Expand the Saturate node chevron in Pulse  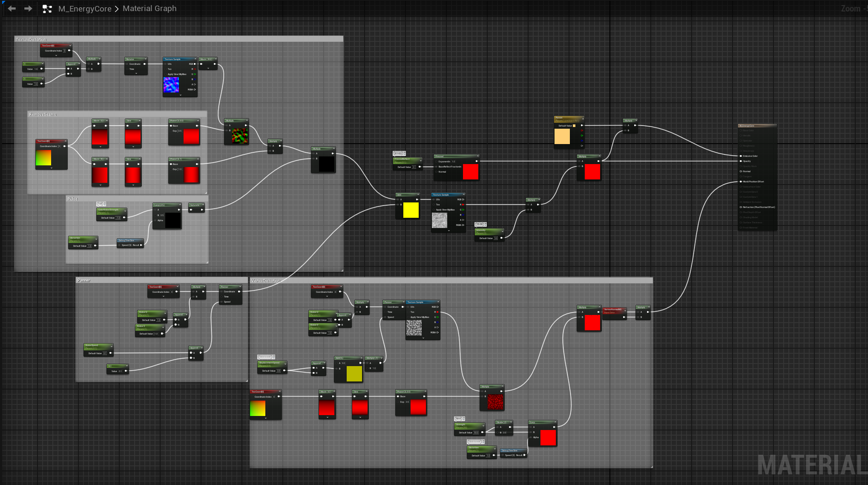(203, 205)
